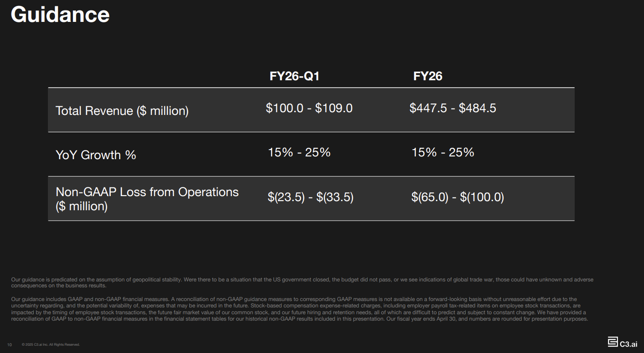Click the C3.ai logo icon

(x=613, y=342)
